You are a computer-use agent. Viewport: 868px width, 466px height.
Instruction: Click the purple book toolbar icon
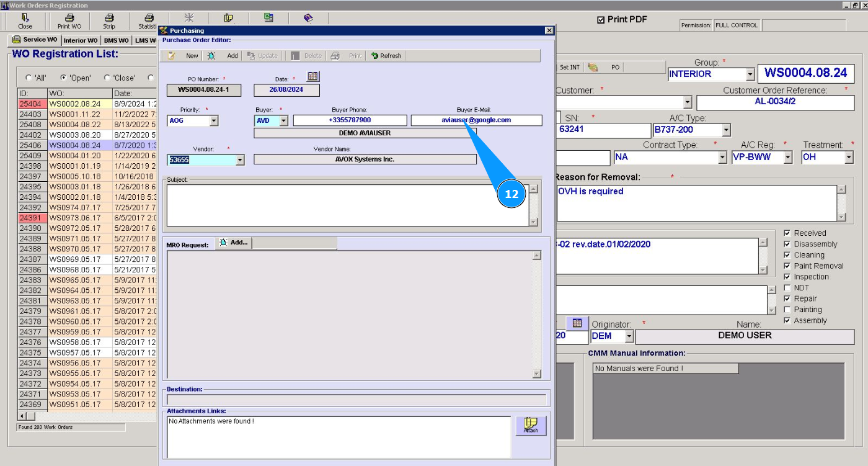coord(308,18)
